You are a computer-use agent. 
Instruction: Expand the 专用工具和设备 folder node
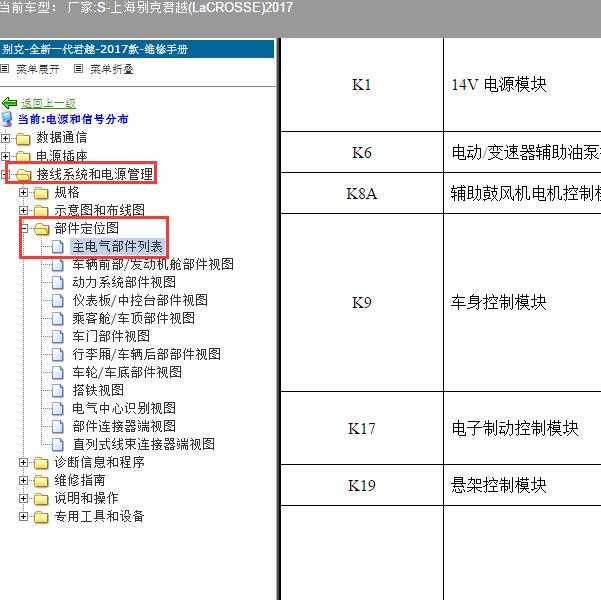[x=23, y=516]
